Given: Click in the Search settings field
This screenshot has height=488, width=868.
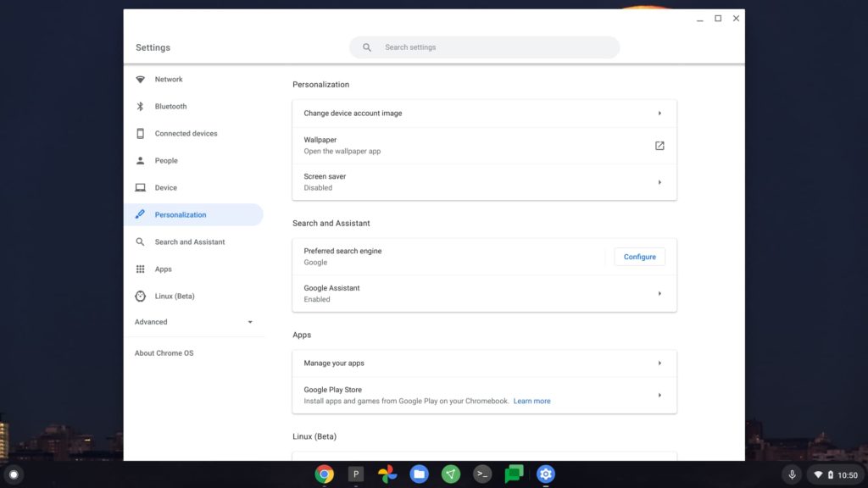Looking at the screenshot, I should pyautogui.click(x=484, y=47).
